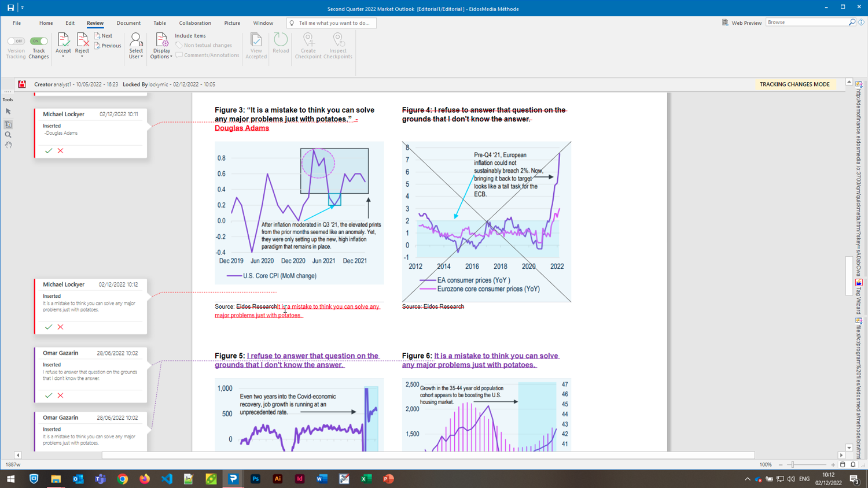Click the Reload icon
This screenshot has width=868, height=488.
tap(281, 39)
